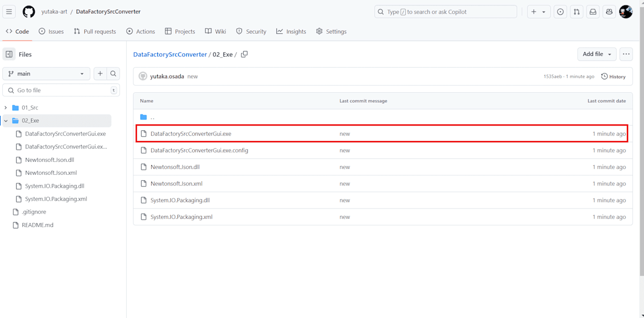Go to the GitHub homepage logo
The image size is (644, 318).
pyautogui.click(x=29, y=12)
